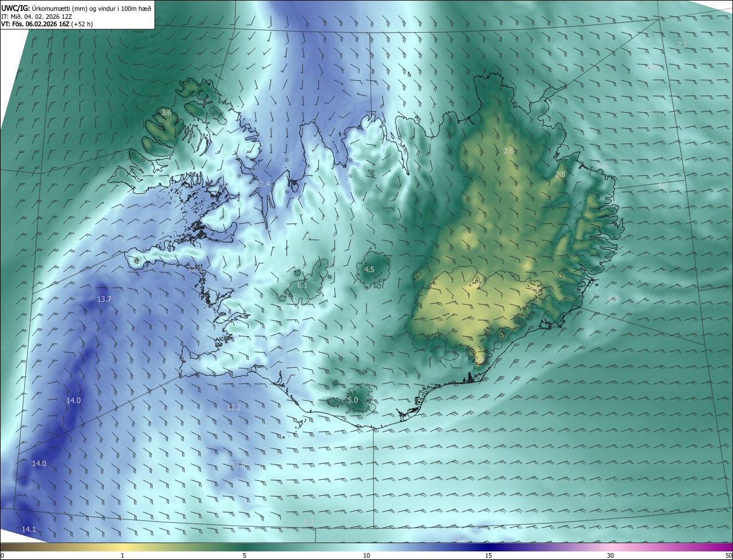
Task: Click the 5 tick on the color scale
Action: (245, 555)
